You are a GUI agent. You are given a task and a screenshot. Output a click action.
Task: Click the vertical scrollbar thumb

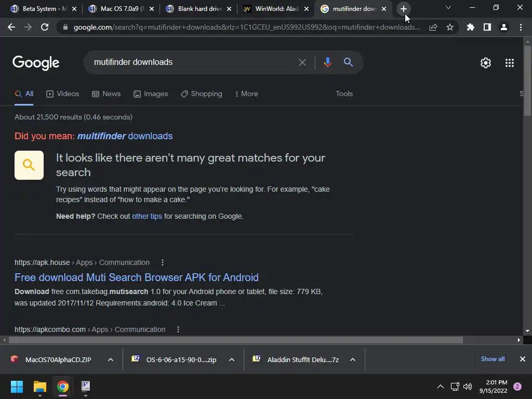click(527, 81)
